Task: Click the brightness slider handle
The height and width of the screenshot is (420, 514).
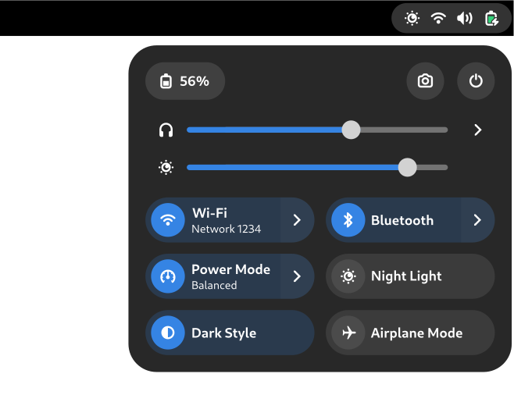Action: tap(407, 167)
